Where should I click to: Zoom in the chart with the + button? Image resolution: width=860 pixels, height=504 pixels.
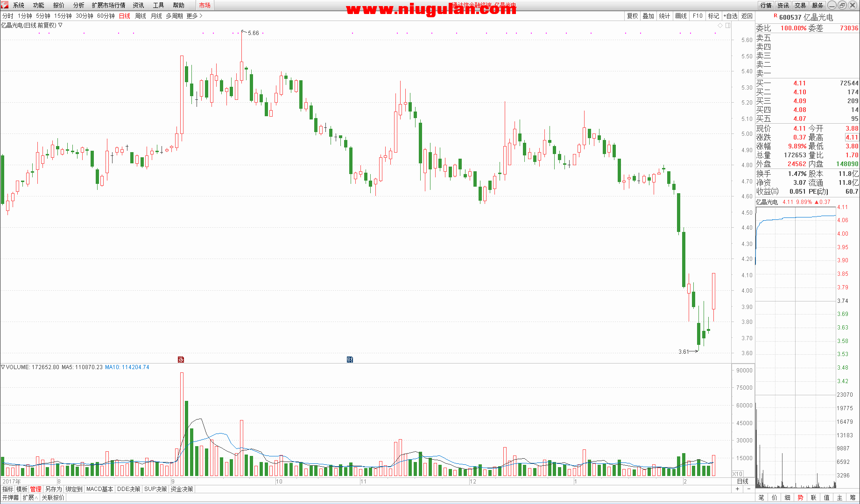pyautogui.click(x=738, y=489)
